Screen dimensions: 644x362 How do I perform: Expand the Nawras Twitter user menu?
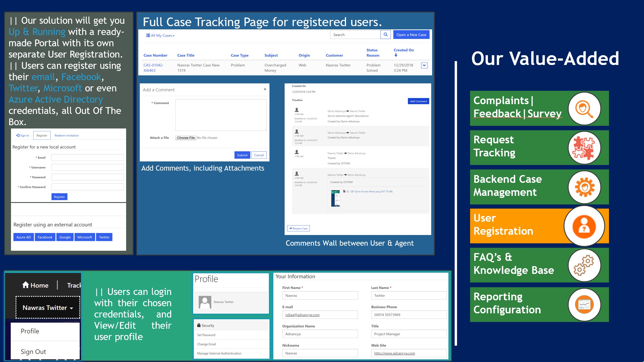click(48, 308)
